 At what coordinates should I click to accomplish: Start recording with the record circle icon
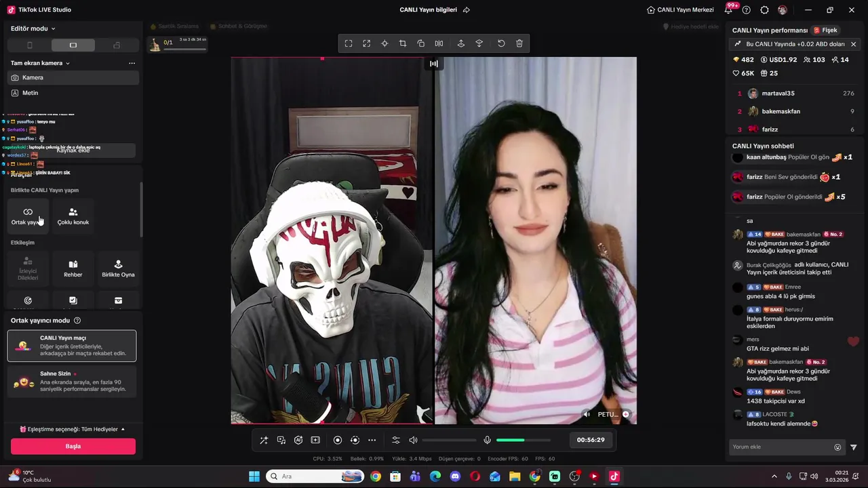click(338, 440)
